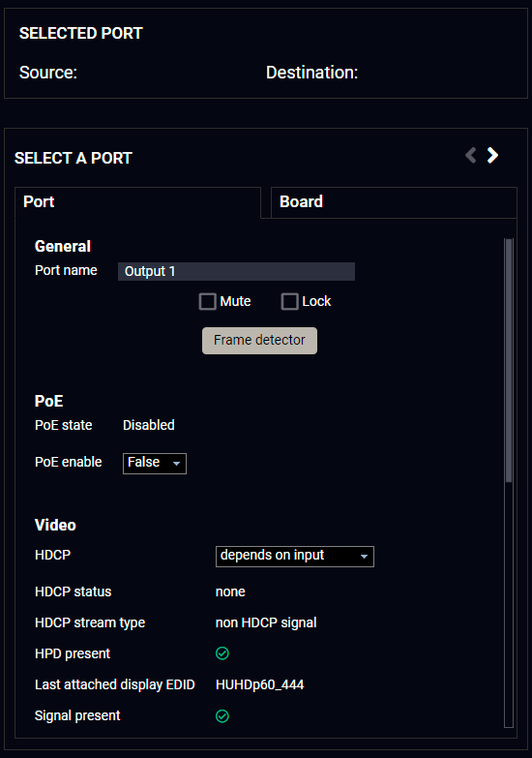Open the PoE enable False dropdown
Image resolution: width=532 pixels, height=758 pixels.
[155, 464]
